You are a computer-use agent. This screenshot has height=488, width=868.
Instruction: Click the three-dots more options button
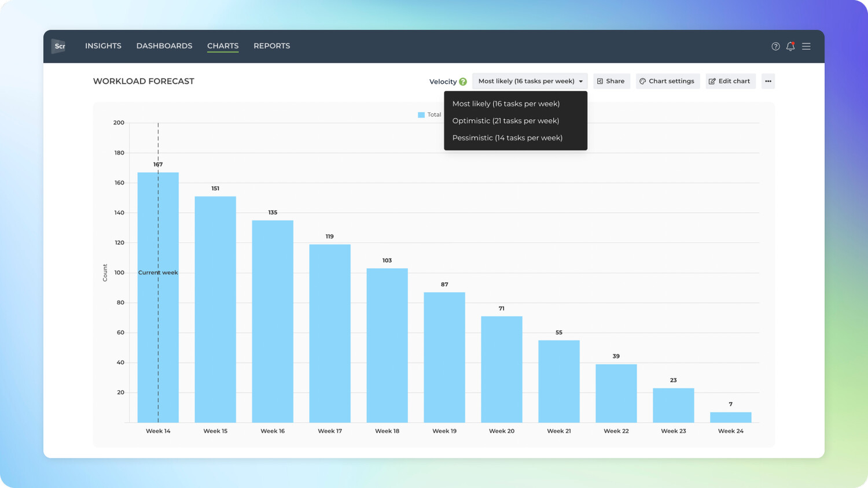point(768,81)
